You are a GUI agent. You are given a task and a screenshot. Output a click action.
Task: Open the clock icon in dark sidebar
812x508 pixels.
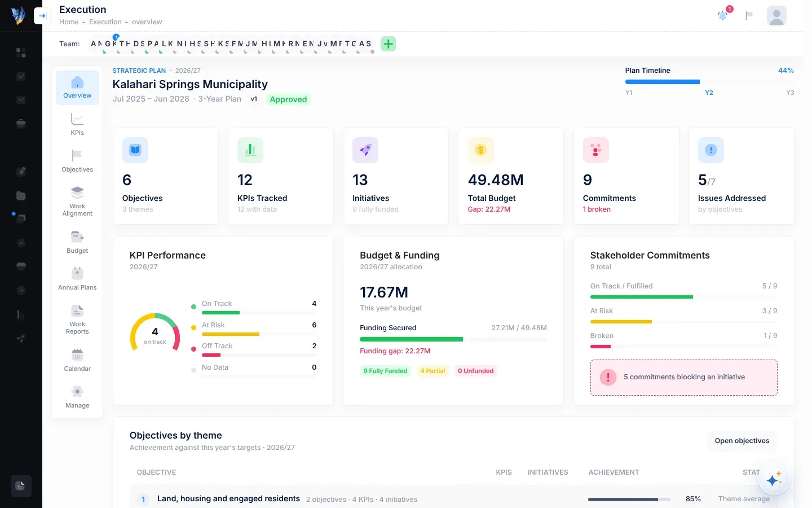click(x=21, y=290)
